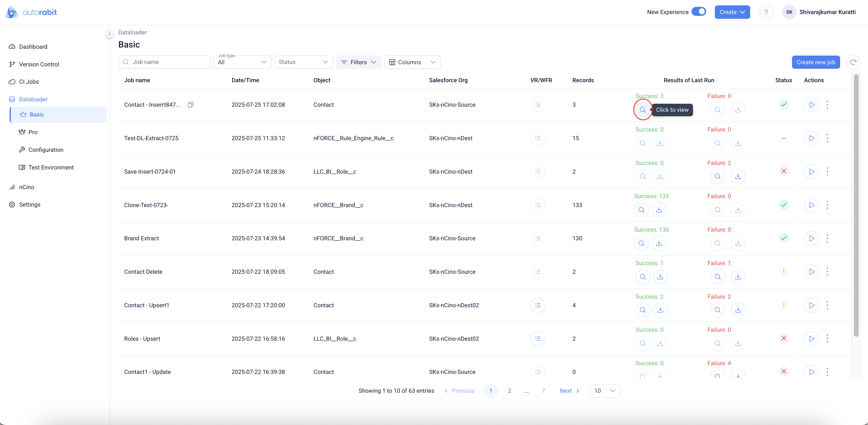868x425 pixels.
Task: Toggle the New Experience switch
Action: click(698, 12)
